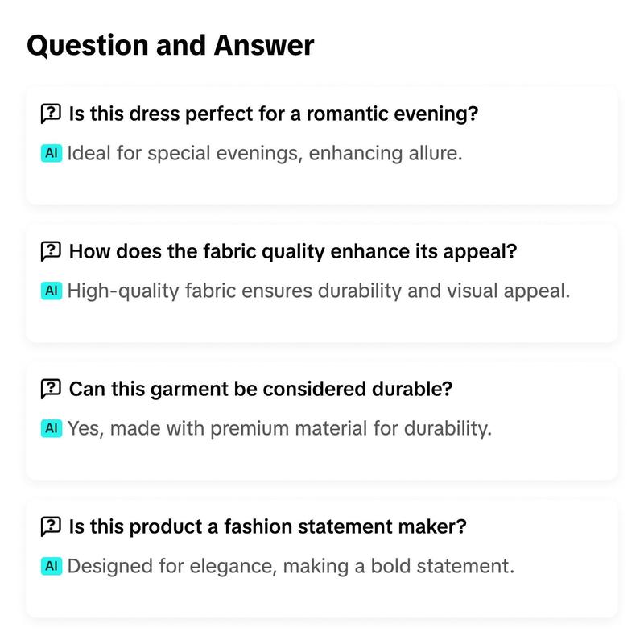Click the AI badge before 'Ideal for special evenings'
The height and width of the screenshot is (644, 644).
(52, 153)
